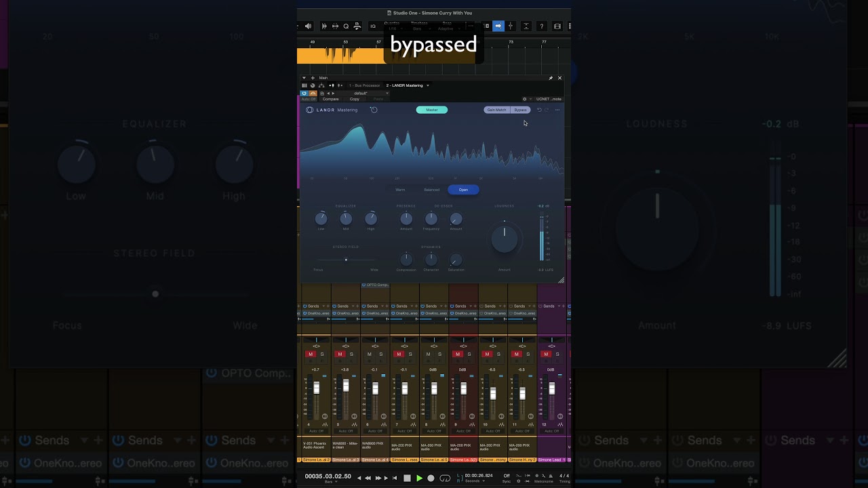Click the orange bypass curve icon beside power

coord(313,93)
